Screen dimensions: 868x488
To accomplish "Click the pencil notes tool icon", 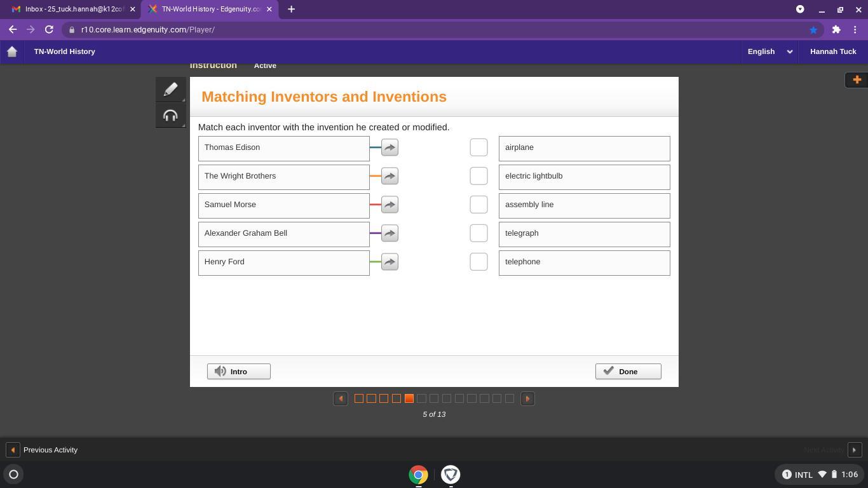I will pyautogui.click(x=170, y=90).
